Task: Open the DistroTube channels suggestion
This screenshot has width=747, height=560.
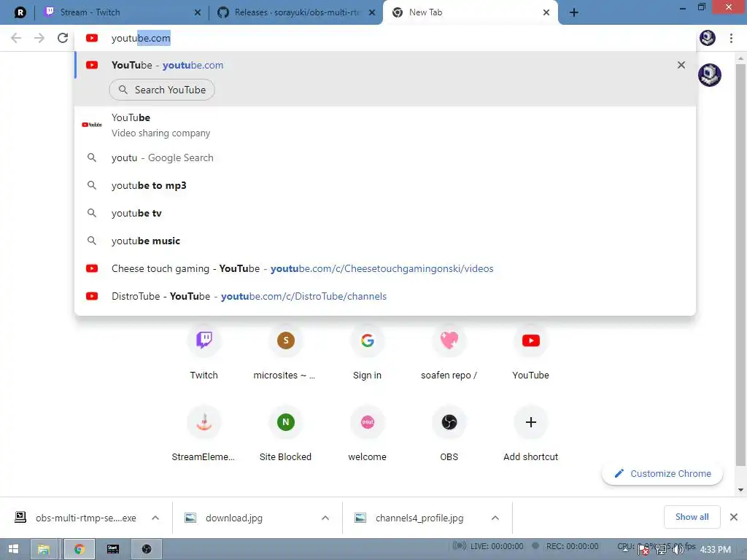Action: 385,296
